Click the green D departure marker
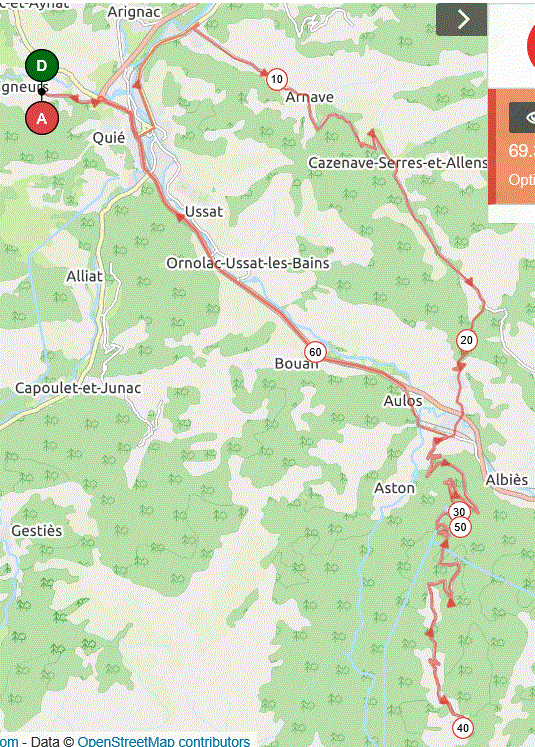535x747 pixels. pyautogui.click(x=42, y=65)
